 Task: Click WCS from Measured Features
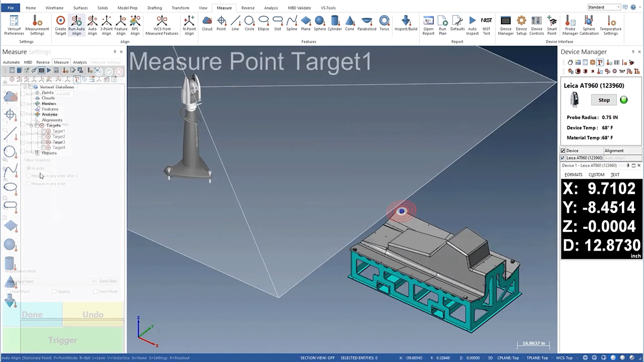click(x=162, y=25)
